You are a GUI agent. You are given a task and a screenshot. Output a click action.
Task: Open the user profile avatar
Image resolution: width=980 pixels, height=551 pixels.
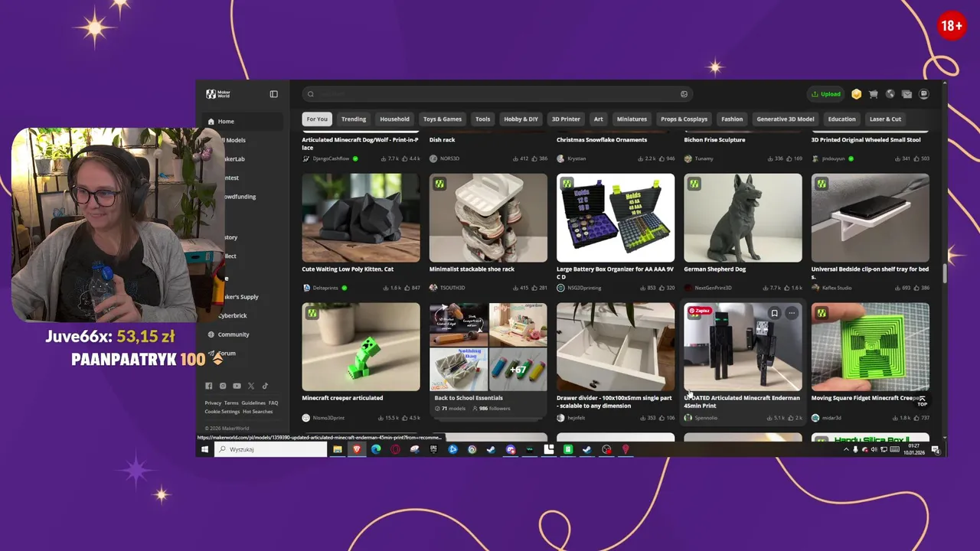(923, 94)
